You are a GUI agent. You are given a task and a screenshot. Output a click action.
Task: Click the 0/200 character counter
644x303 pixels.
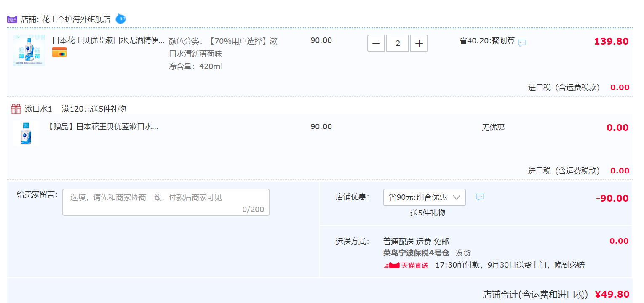click(x=253, y=209)
